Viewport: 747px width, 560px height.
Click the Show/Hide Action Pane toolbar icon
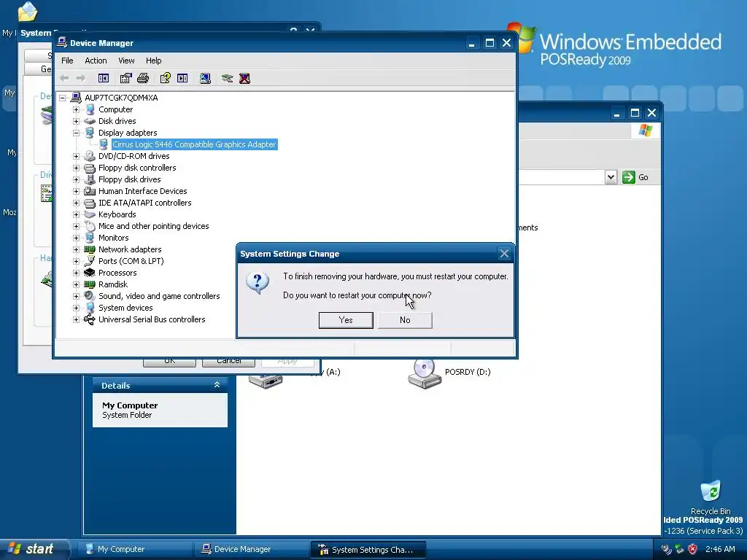(x=182, y=78)
